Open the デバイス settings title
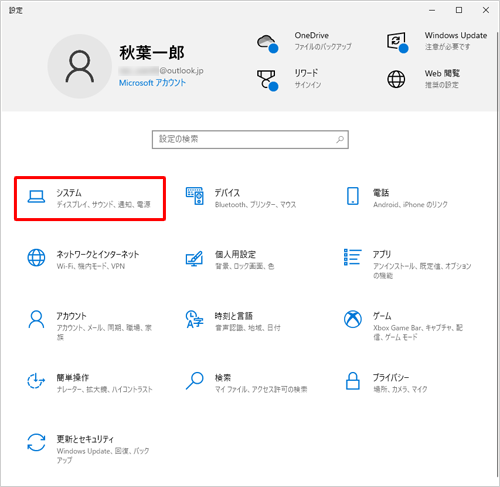500x487 pixels. (x=227, y=193)
